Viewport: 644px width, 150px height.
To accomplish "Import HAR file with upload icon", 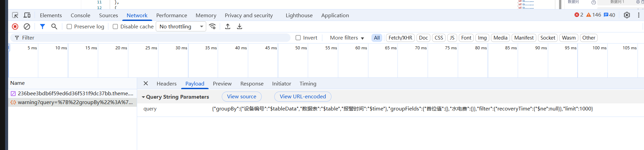I will pyautogui.click(x=228, y=26).
